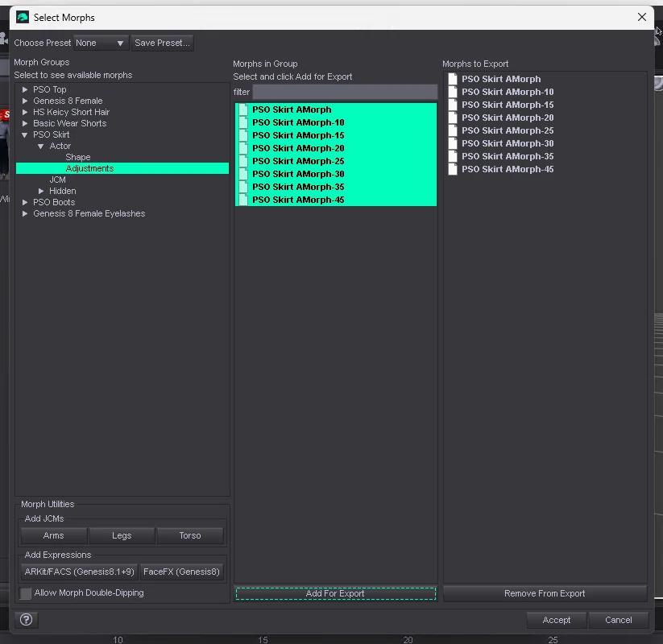The width and height of the screenshot is (663, 644).
Task: Select the Shape tree item
Action: [x=78, y=157]
